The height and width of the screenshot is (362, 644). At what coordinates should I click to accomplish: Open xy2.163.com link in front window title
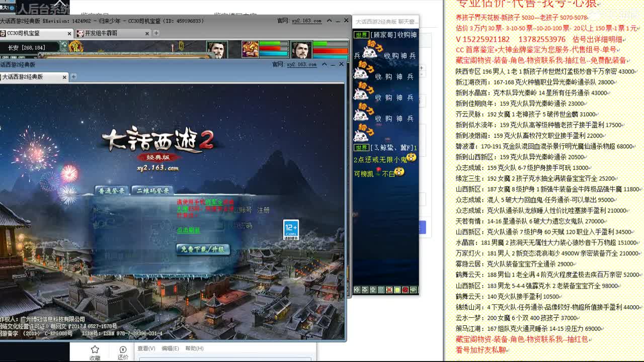301,64
